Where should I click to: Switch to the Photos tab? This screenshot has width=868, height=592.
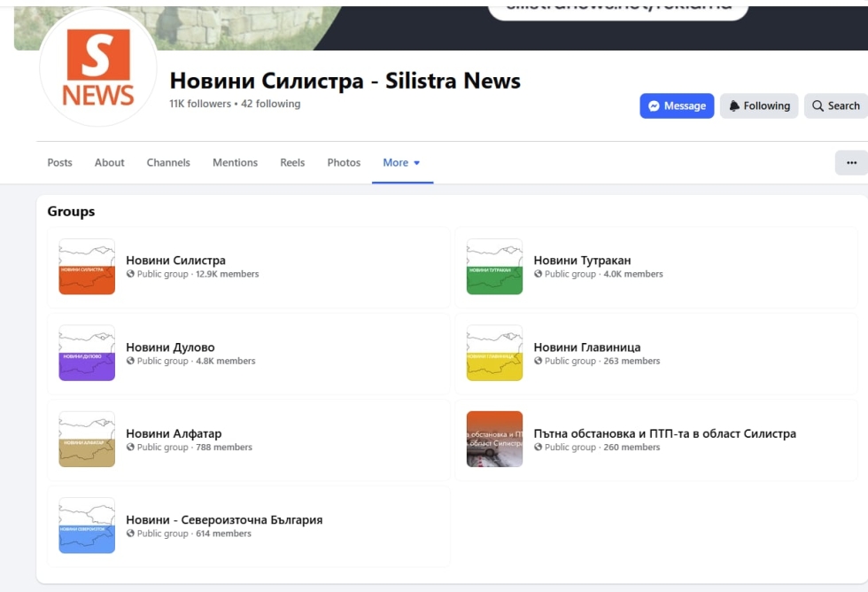[344, 163]
